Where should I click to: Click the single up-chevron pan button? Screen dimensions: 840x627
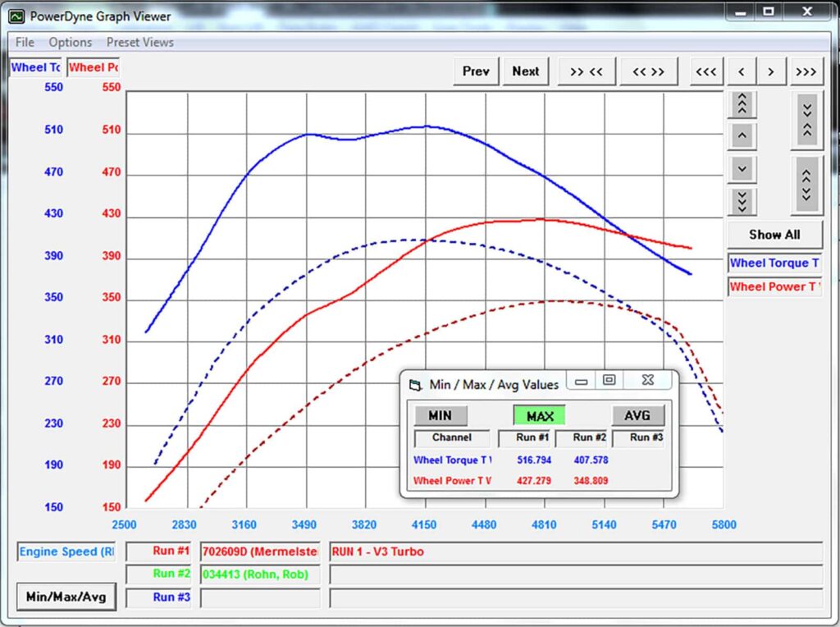[742, 136]
